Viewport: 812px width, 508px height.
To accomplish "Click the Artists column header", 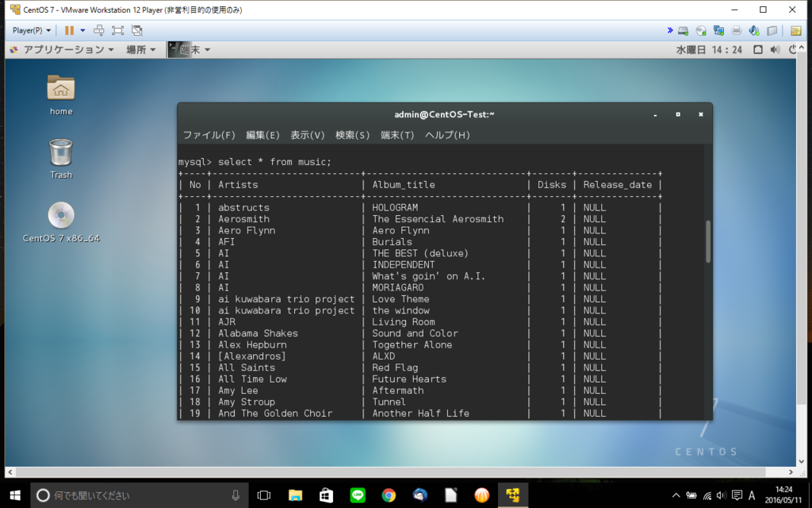I will pos(238,185).
